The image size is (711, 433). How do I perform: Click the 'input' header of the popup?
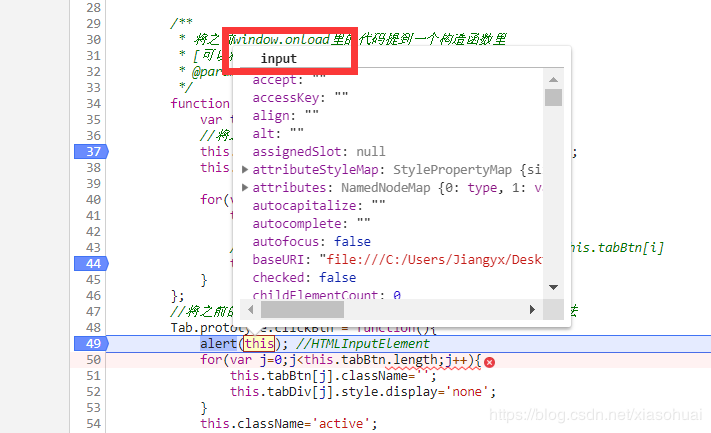pos(278,58)
